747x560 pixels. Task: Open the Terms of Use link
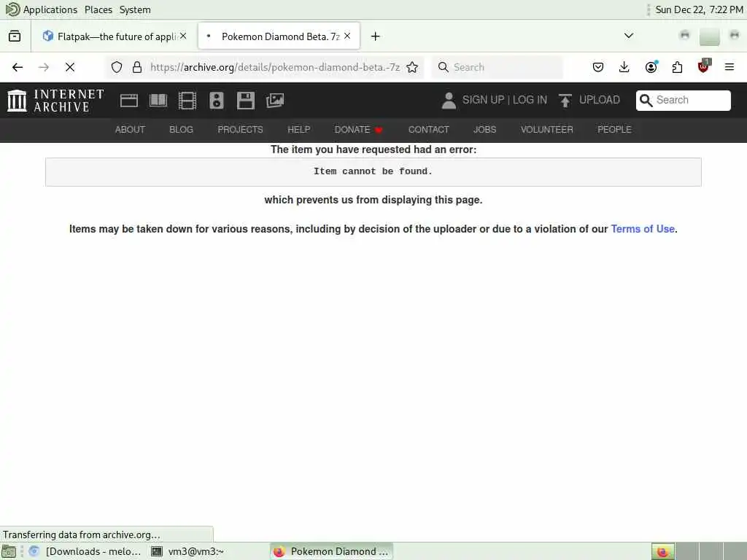pos(643,229)
